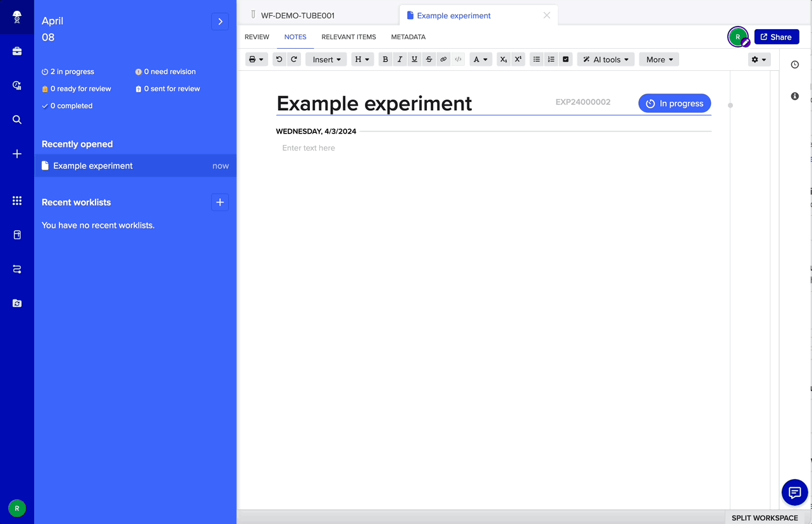Open the dashboard chart icon in sidebar
This screenshot has width=812, height=524.
pos(17,85)
